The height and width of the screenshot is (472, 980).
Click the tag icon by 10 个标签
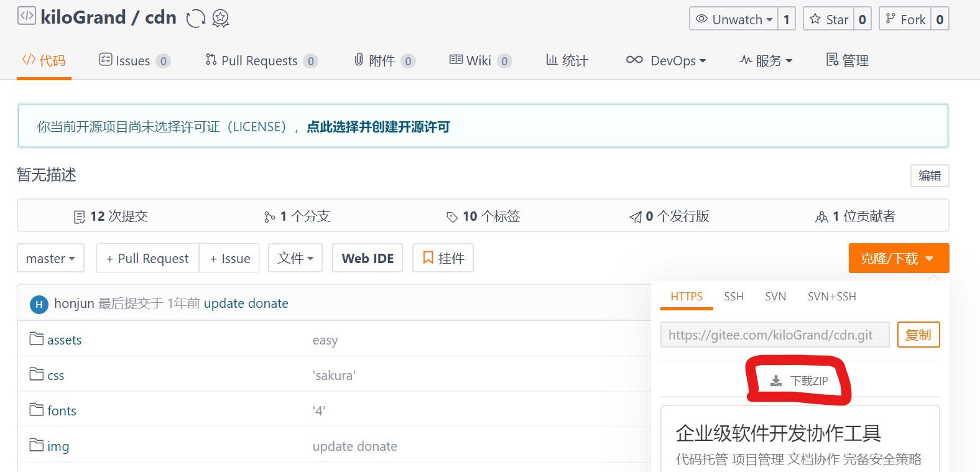pyautogui.click(x=452, y=217)
